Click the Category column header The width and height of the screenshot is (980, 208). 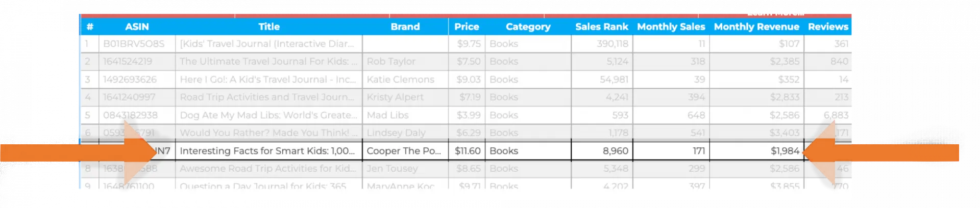[x=528, y=27]
